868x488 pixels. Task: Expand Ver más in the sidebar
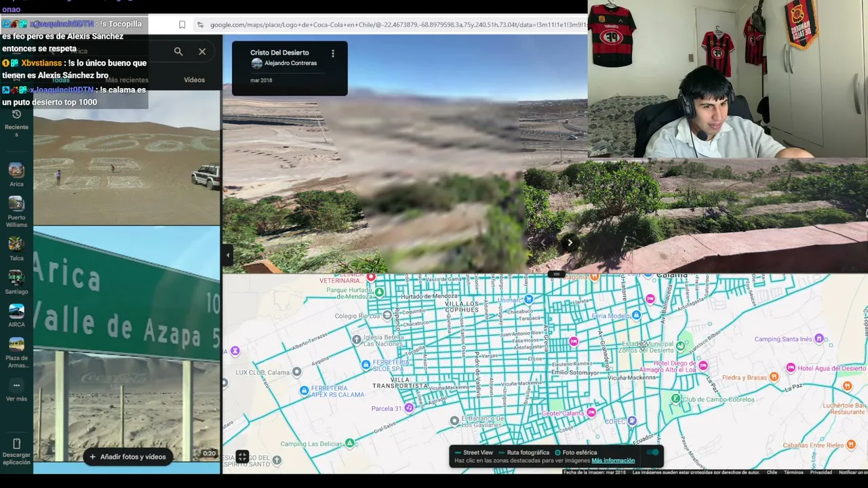point(16,390)
